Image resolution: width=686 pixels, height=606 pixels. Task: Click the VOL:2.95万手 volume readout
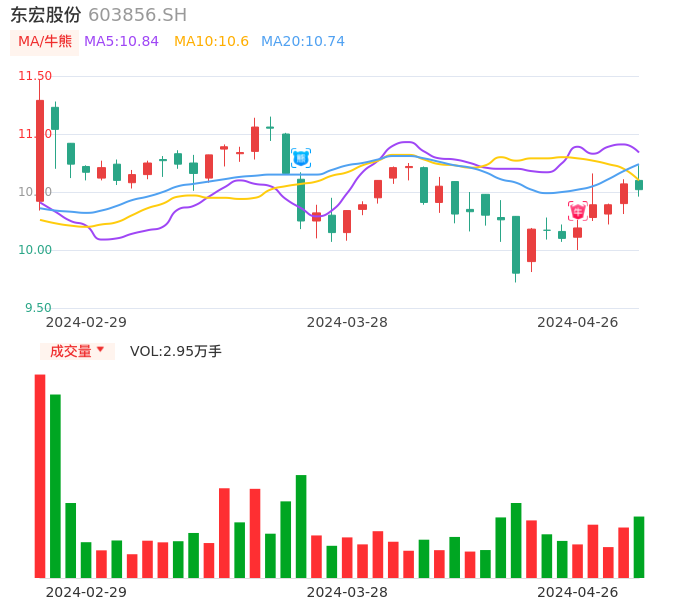tap(176, 351)
